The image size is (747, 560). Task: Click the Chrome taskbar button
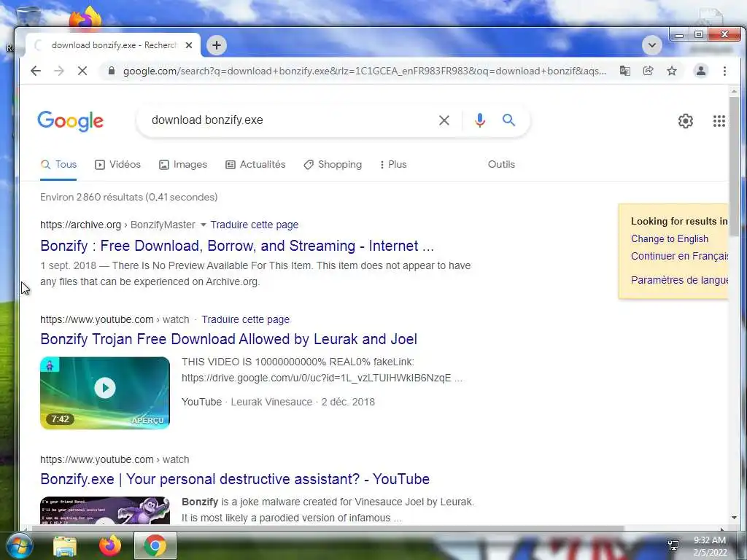tap(155, 545)
